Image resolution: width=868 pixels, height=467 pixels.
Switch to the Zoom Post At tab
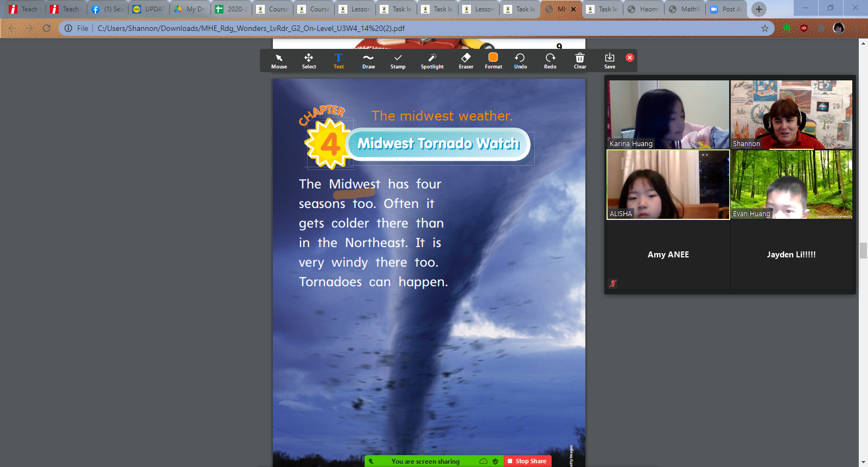pos(726,9)
